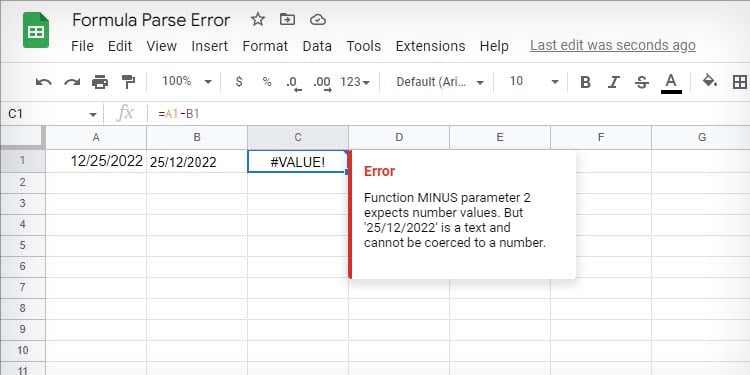Format as percent
Image resolution: width=750 pixels, height=375 pixels.
point(267,82)
